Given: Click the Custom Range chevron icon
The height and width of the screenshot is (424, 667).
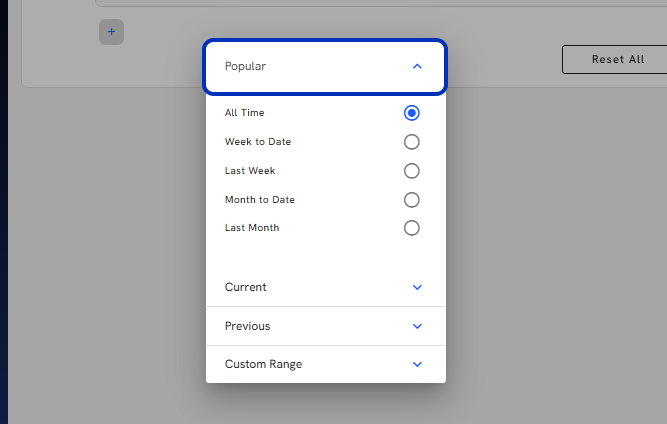Looking at the screenshot, I should 417,364.
